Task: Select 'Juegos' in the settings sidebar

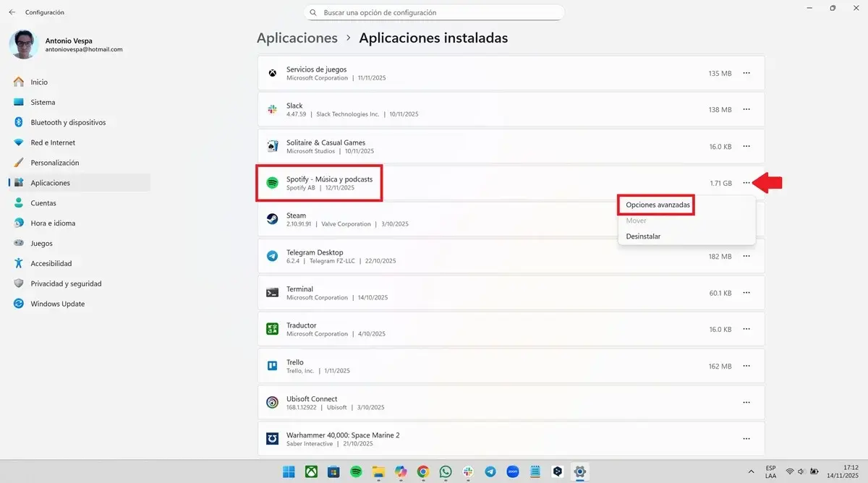Action: coord(43,243)
